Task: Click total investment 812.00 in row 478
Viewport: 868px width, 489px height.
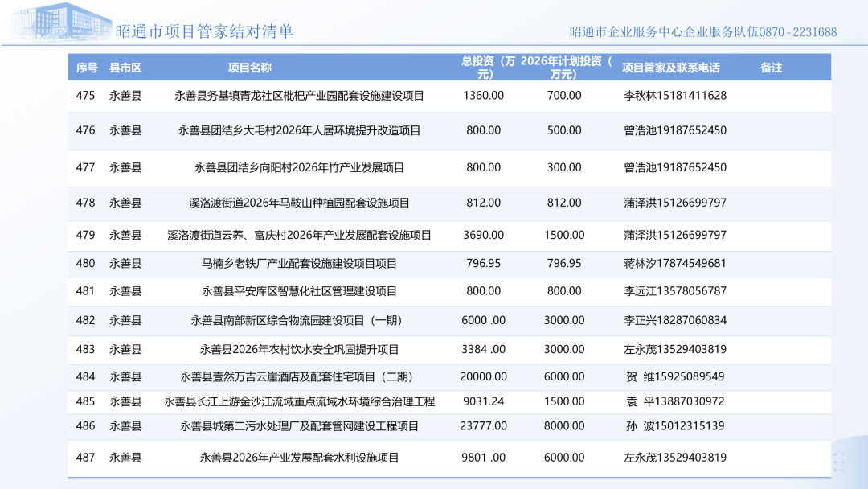Action: (x=483, y=203)
